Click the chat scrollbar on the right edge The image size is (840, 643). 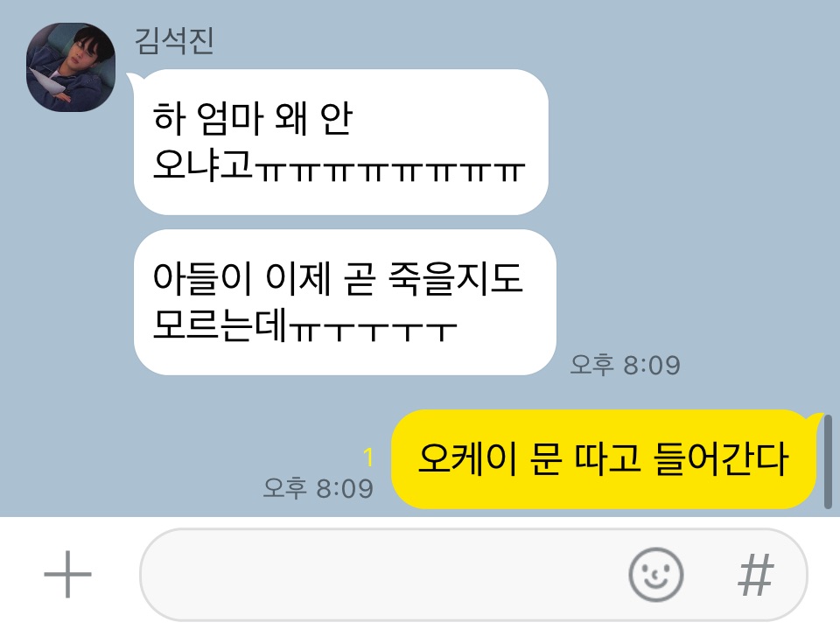click(x=828, y=461)
